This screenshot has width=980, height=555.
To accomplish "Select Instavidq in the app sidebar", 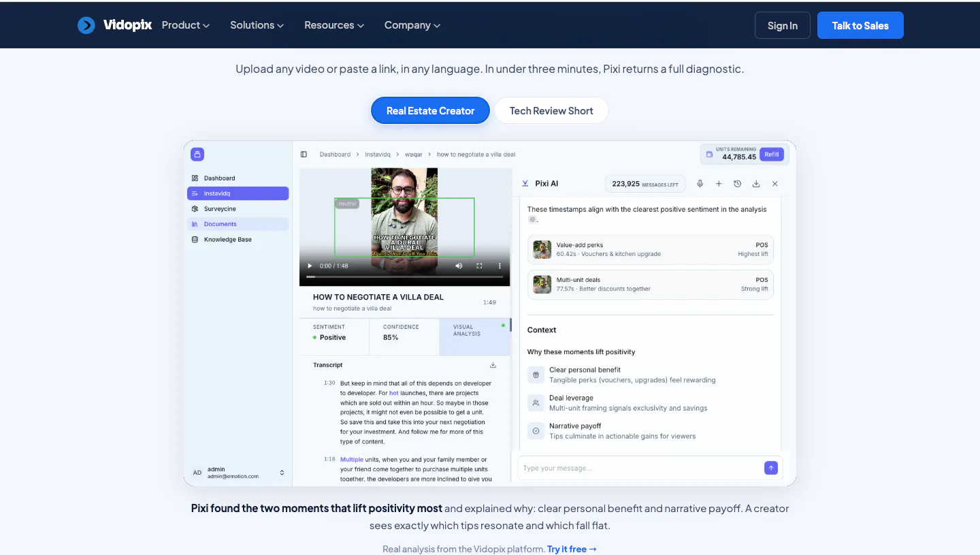I will tap(238, 193).
